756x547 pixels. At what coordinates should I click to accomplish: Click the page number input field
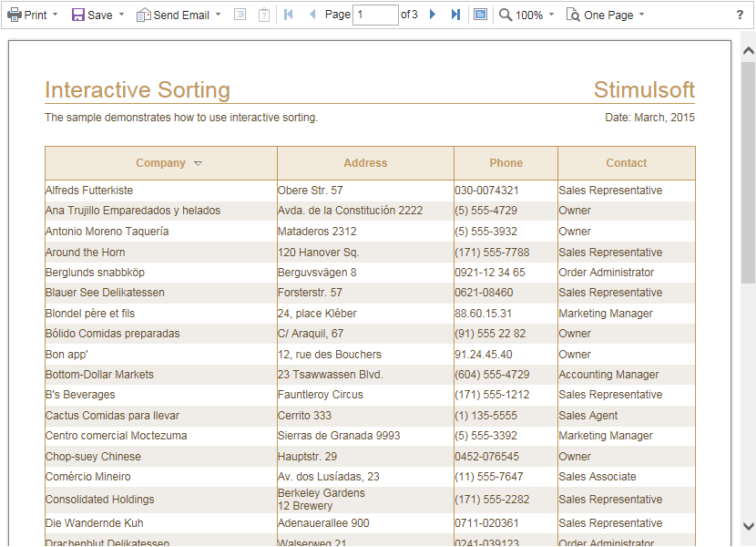(x=375, y=15)
